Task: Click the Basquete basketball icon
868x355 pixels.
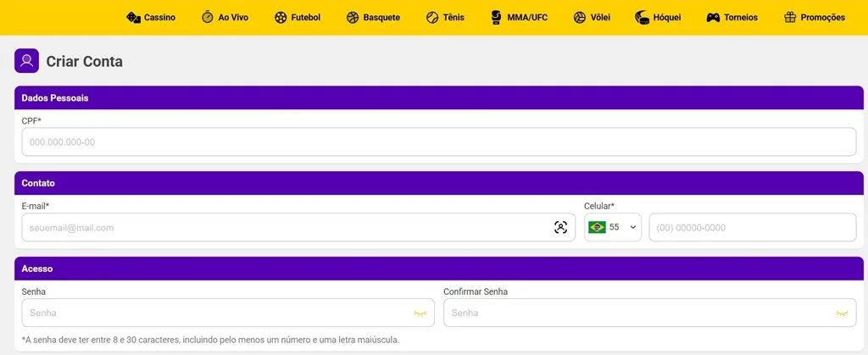Action: pyautogui.click(x=353, y=17)
